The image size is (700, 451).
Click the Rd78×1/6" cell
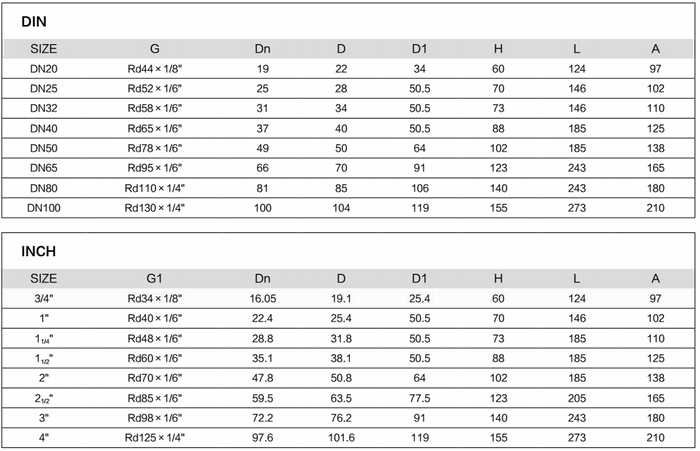pos(155,147)
